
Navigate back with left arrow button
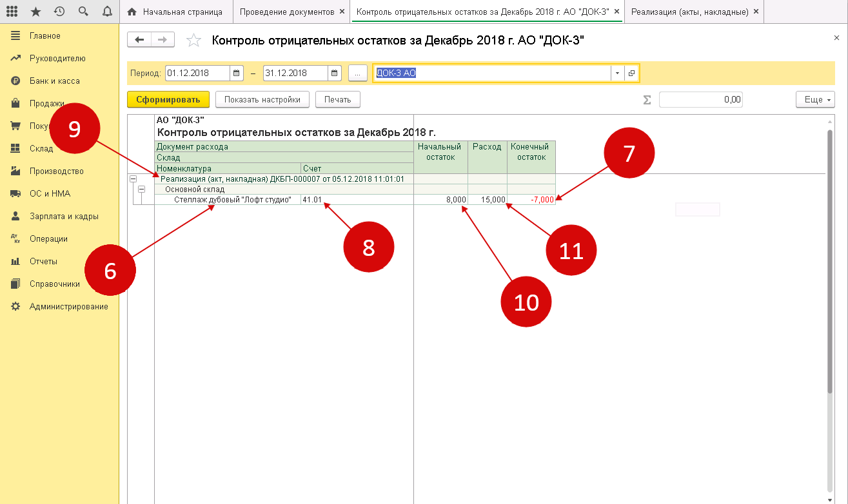coord(139,40)
